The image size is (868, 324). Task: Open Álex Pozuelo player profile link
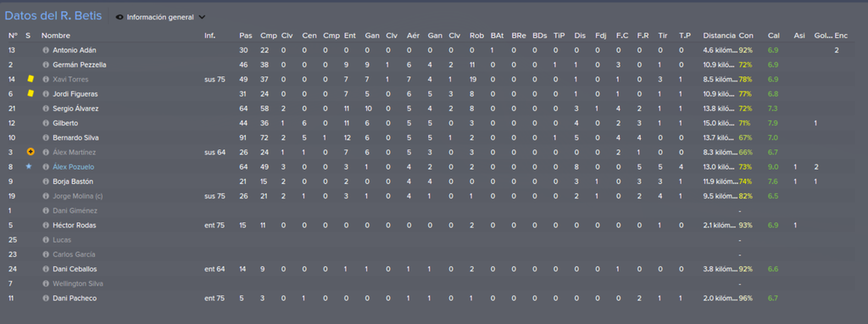pyautogui.click(x=72, y=167)
